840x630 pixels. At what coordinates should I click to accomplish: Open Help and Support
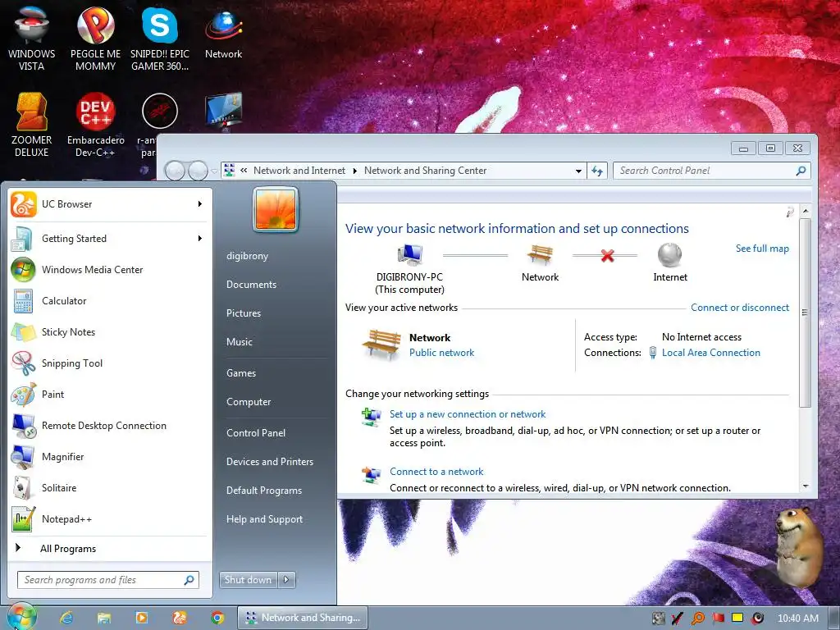pos(264,519)
